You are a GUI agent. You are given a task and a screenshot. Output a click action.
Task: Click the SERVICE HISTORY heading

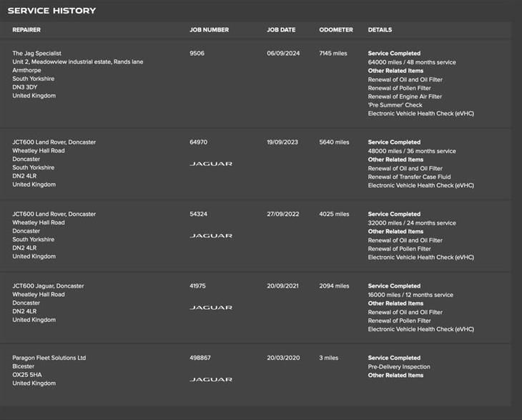(x=51, y=11)
